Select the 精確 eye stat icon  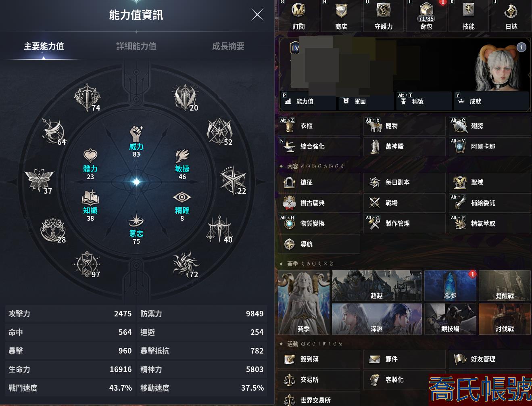click(182, 197)
